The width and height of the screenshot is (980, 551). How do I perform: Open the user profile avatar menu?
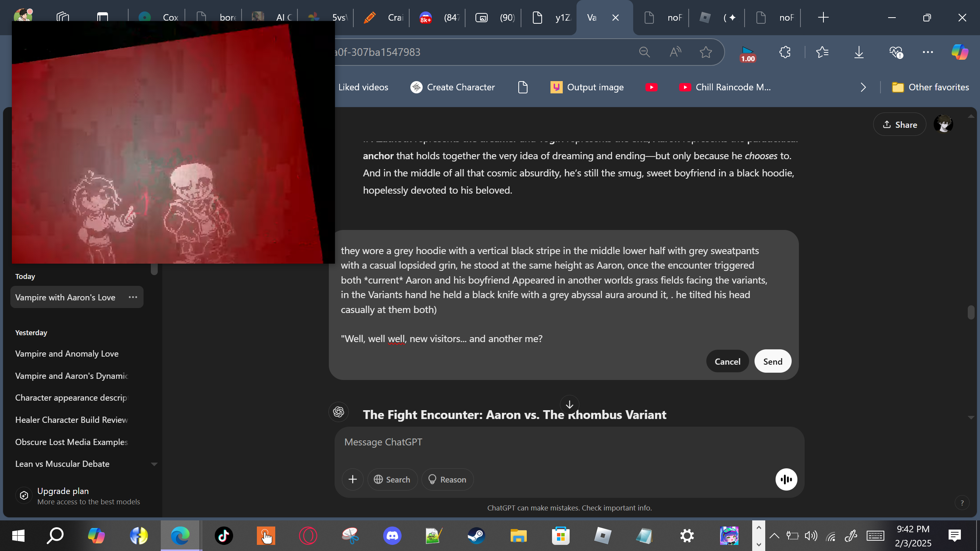click(943, 124)
